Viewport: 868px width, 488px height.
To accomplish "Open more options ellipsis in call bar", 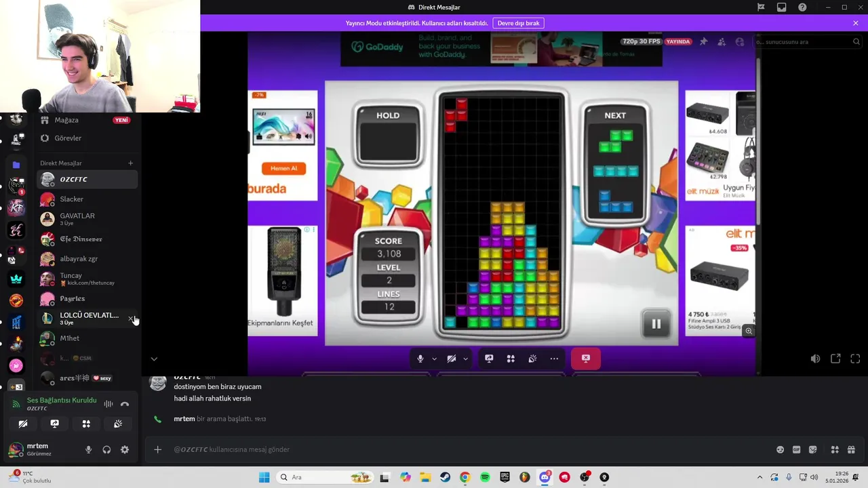I will 554,359.
